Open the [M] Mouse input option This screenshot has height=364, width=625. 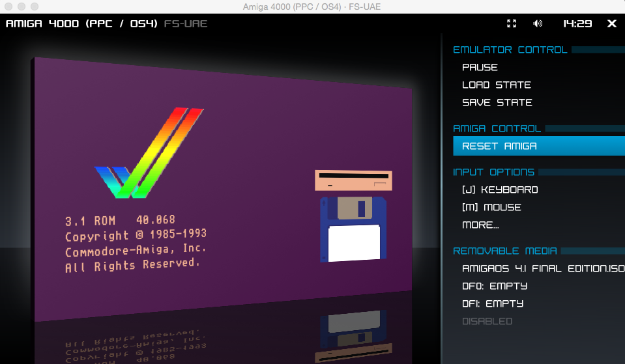click(491, 207)
